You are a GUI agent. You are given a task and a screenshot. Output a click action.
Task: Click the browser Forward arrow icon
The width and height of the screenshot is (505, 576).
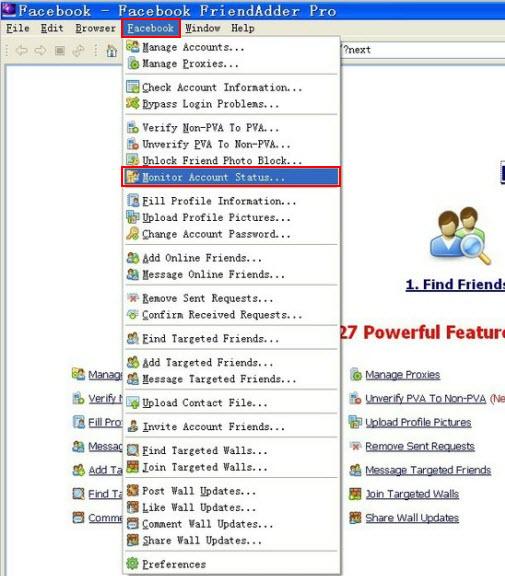pyautogui.click(x=40, y=50)
